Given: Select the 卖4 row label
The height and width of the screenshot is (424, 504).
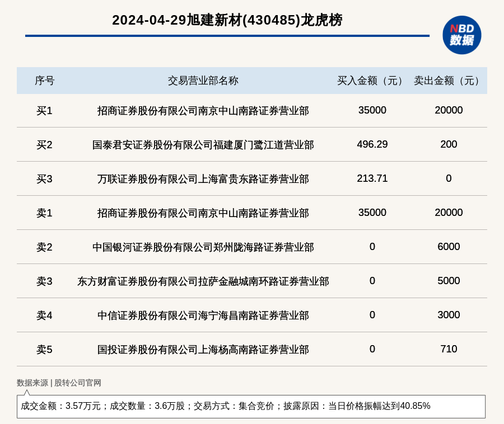Looking at the screenshot, I should 44,315.
